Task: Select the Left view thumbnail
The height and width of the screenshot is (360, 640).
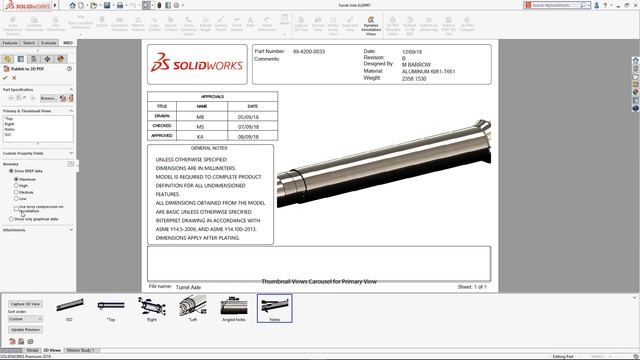Action: [x=193, y=308]
